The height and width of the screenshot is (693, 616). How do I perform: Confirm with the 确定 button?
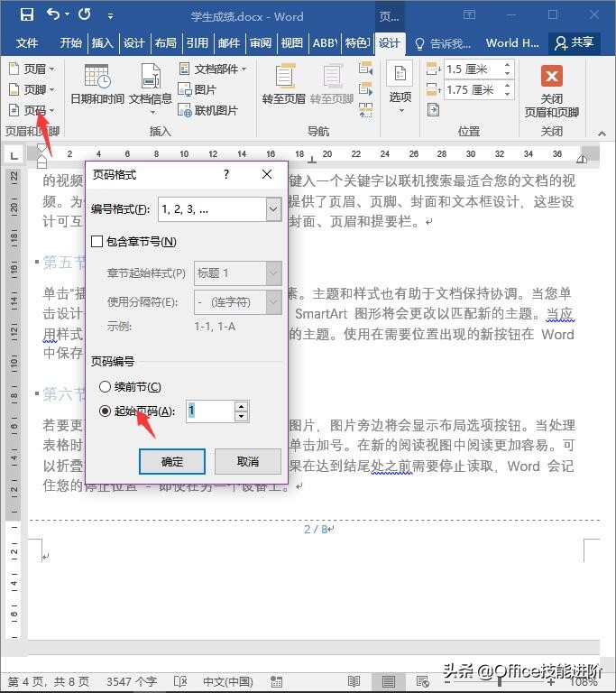coord(172,462)
